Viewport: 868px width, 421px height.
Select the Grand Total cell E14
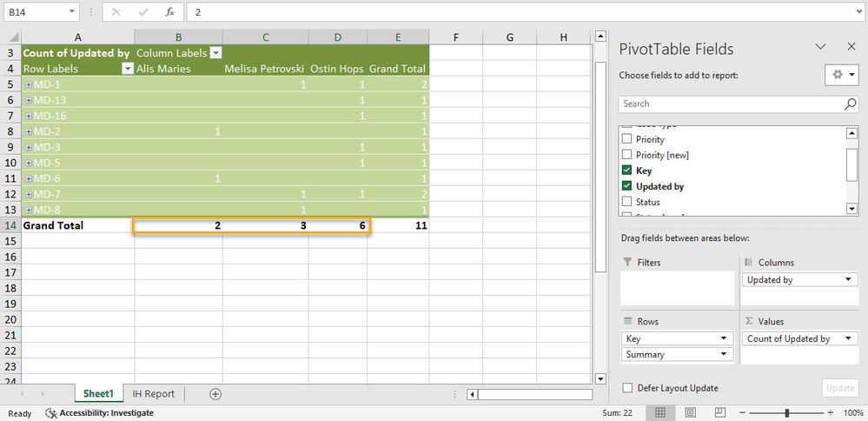398,225
